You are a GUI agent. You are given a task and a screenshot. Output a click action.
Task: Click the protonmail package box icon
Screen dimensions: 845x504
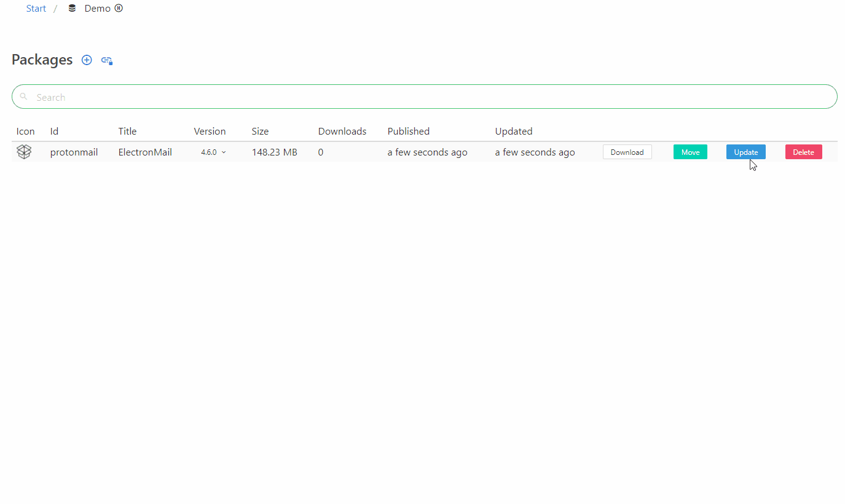coord(24,152)
